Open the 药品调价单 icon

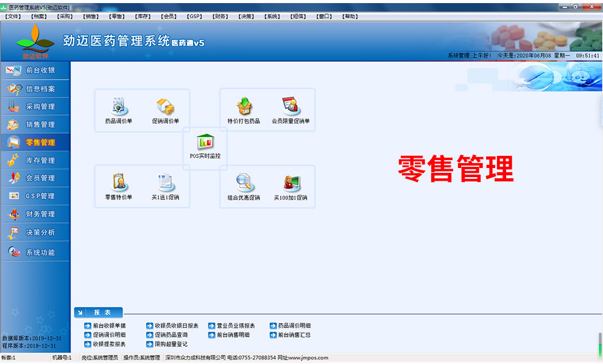click(x=118, y=111)
